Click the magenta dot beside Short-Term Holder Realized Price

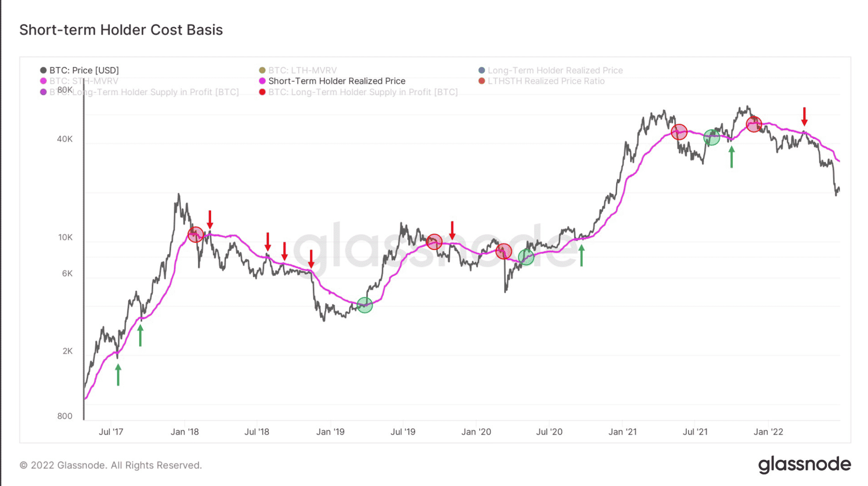(262, 81)
